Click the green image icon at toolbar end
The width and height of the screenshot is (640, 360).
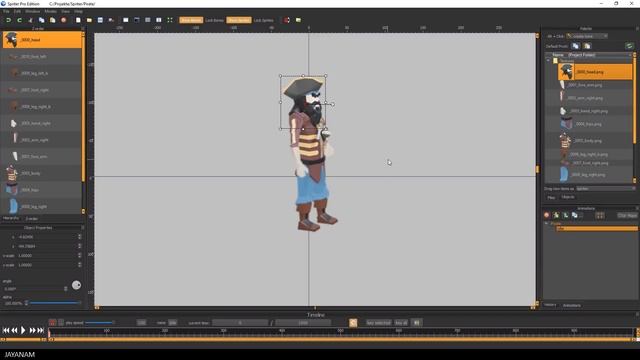click(x=298, y=20)
